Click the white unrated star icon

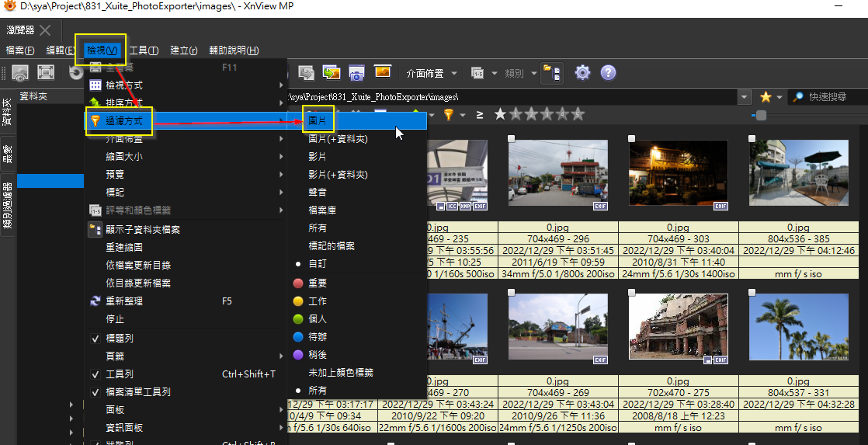[500, 114]
